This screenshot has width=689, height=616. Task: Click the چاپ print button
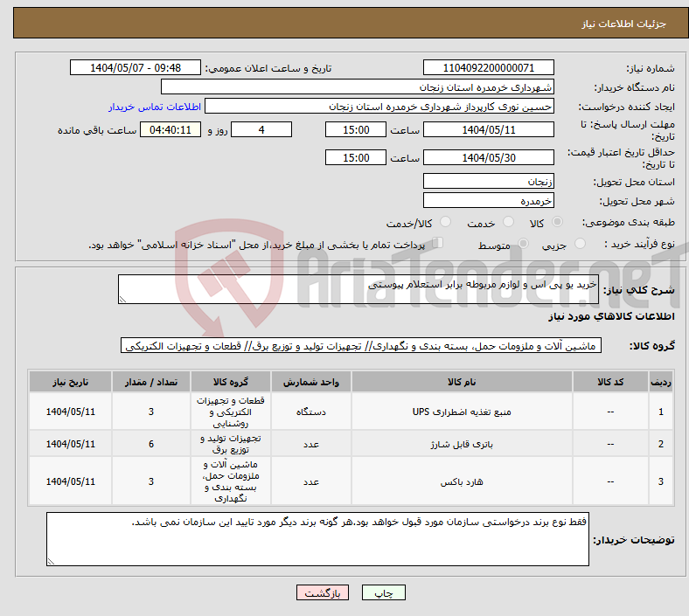coord(383,592)
